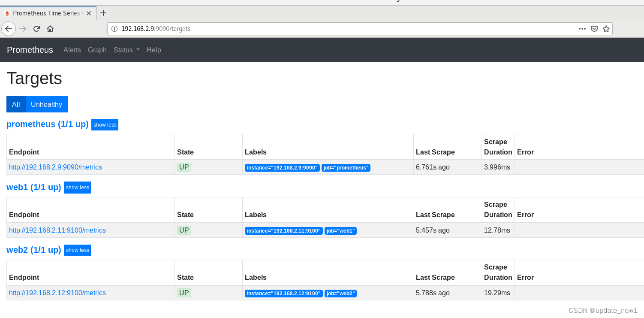Bookmark this page with the star icon

tap(606, 28)
